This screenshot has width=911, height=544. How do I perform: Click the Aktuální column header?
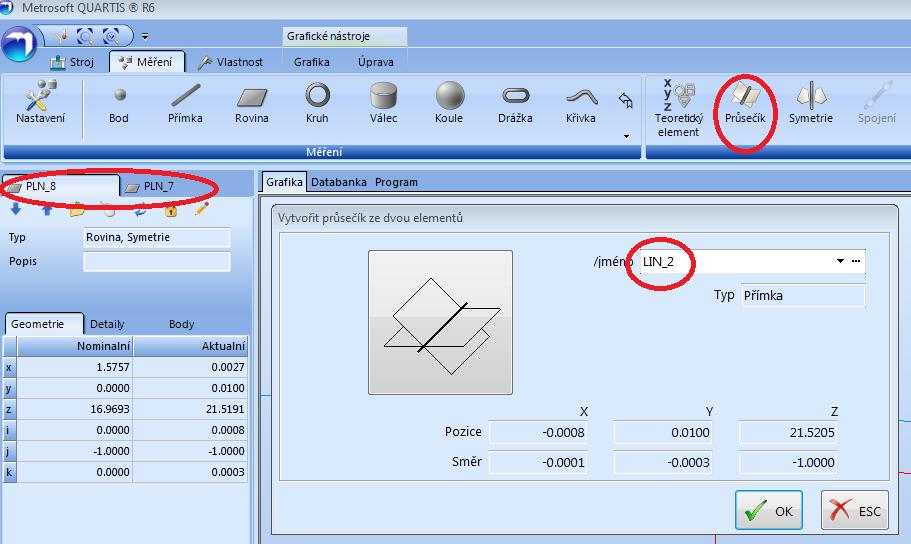click(x=191, y=346)
